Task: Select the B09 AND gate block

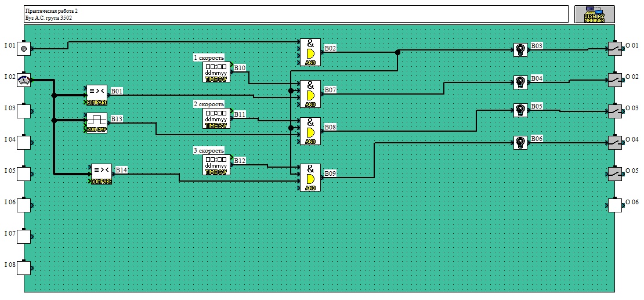Action: (x=310, y=177)
